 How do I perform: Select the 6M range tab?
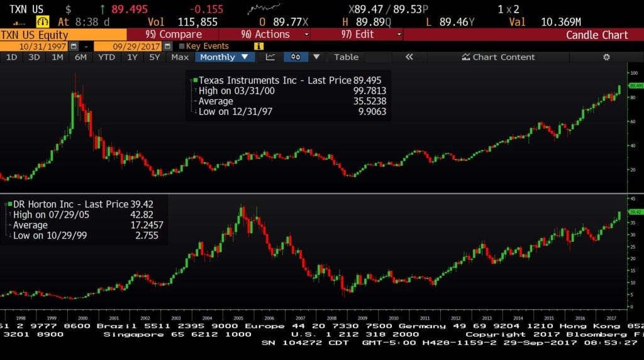point(81,57)
